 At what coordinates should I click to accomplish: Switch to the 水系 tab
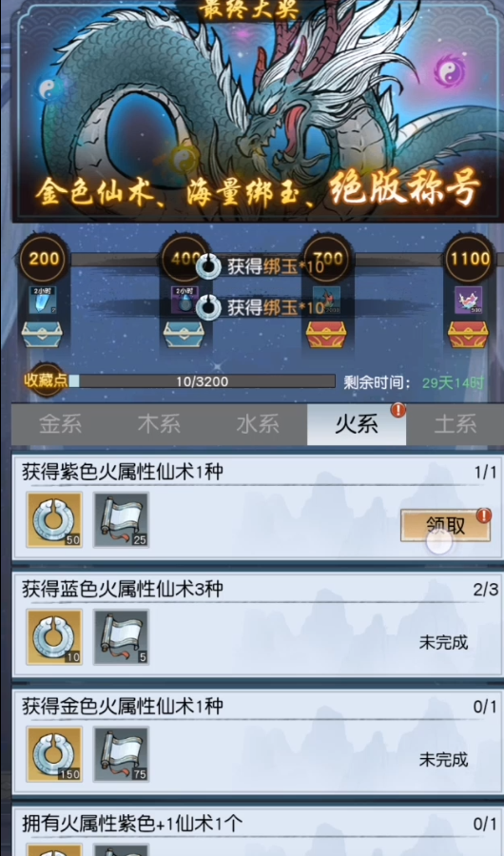[x=258, y=424]
